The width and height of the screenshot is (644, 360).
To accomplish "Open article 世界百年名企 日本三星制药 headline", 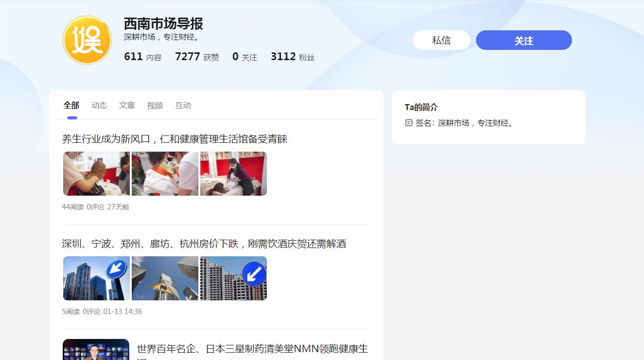I will click(x=253, y=349).
